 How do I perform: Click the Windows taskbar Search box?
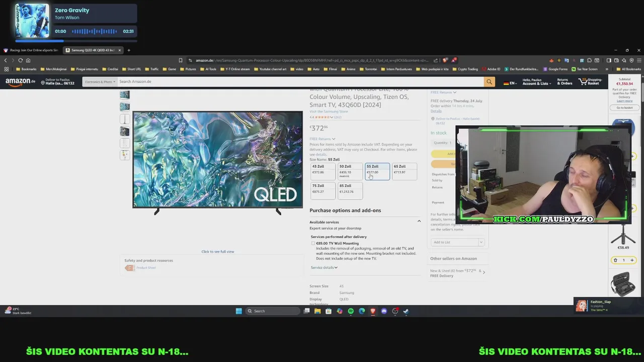click(x=273, y=311)
